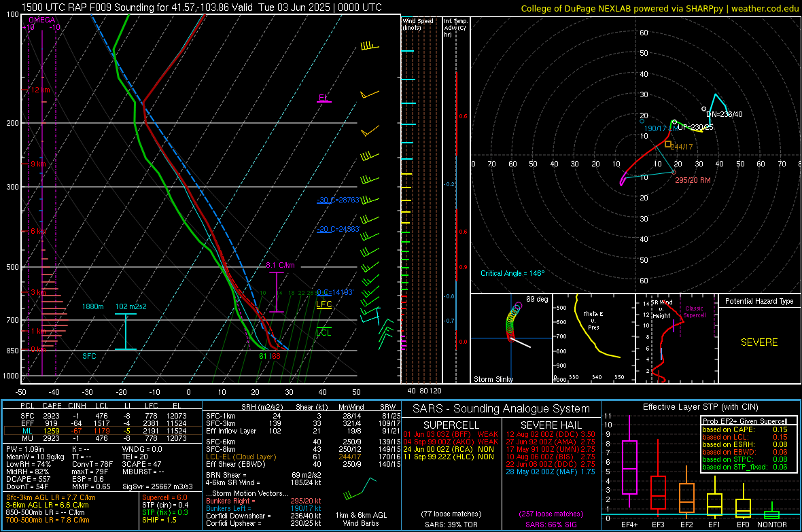The image size is (802, 532).
Task: Click the ConvT = 78F value
Action: 92,464
